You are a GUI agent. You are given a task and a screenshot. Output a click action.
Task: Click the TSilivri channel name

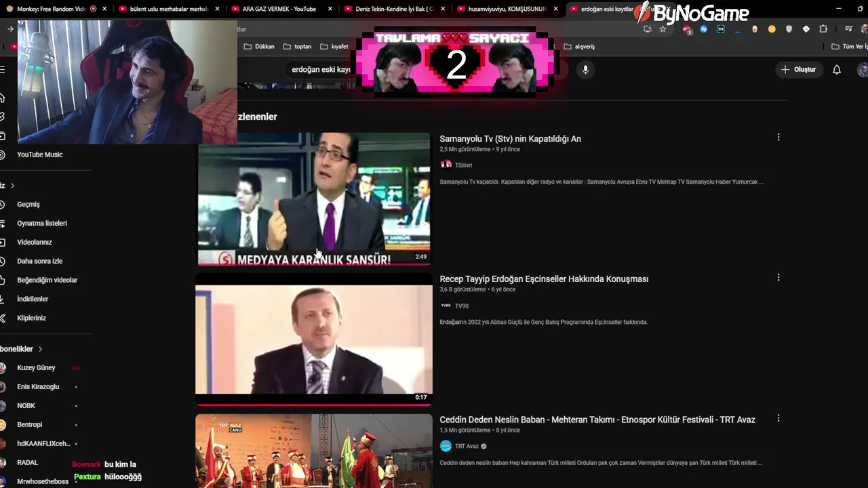click(463, 165)
